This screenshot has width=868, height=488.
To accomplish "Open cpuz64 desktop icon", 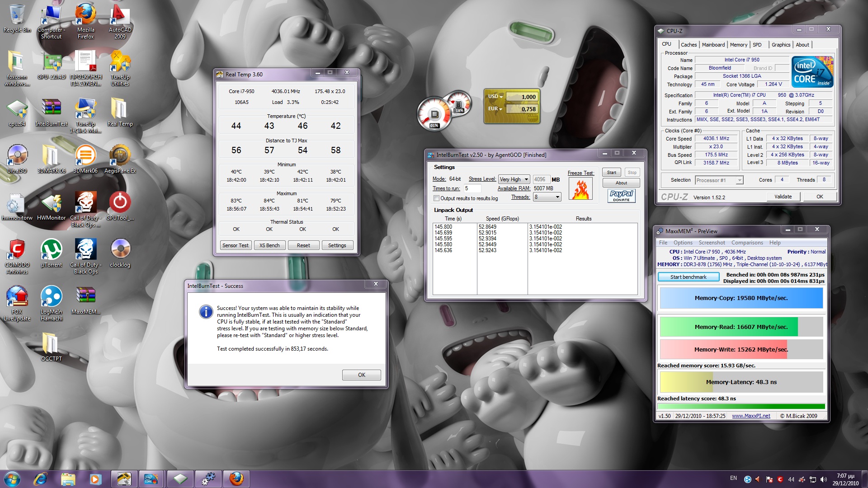I will [x=17, y=113].
